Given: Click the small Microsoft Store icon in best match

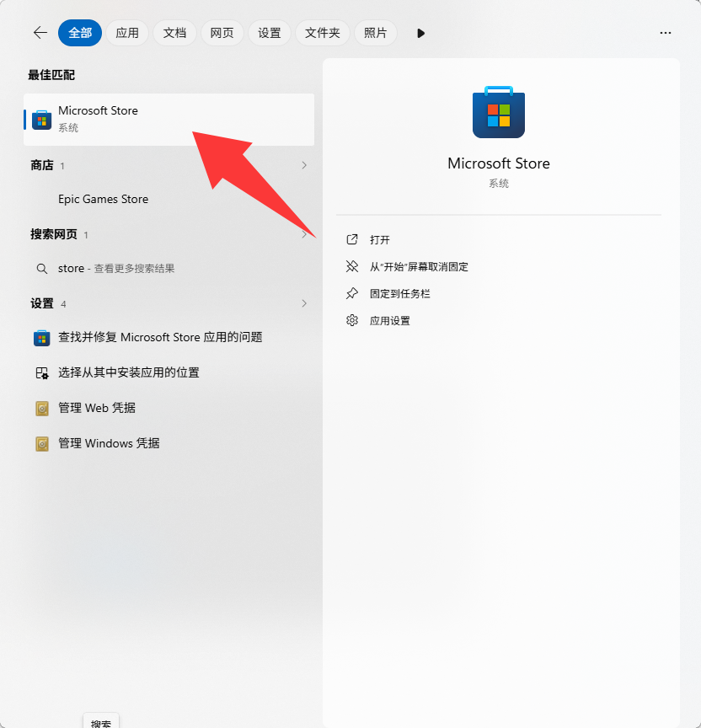Looking at the screenshot, I should [x=42, y=120].
